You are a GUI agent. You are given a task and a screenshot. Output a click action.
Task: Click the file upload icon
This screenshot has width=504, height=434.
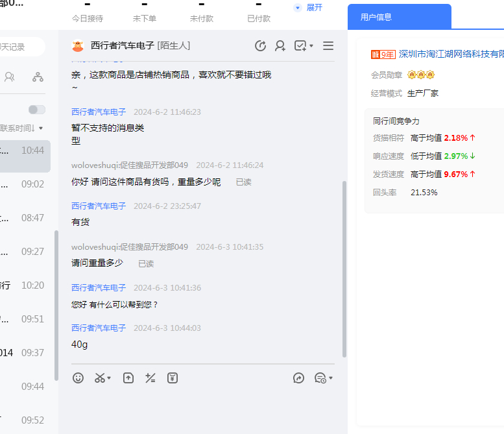point(128,378)
